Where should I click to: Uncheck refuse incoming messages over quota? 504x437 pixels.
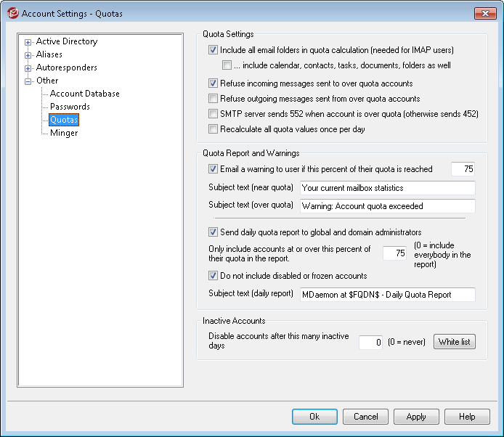pyautogui.click(x=213, y=83)
